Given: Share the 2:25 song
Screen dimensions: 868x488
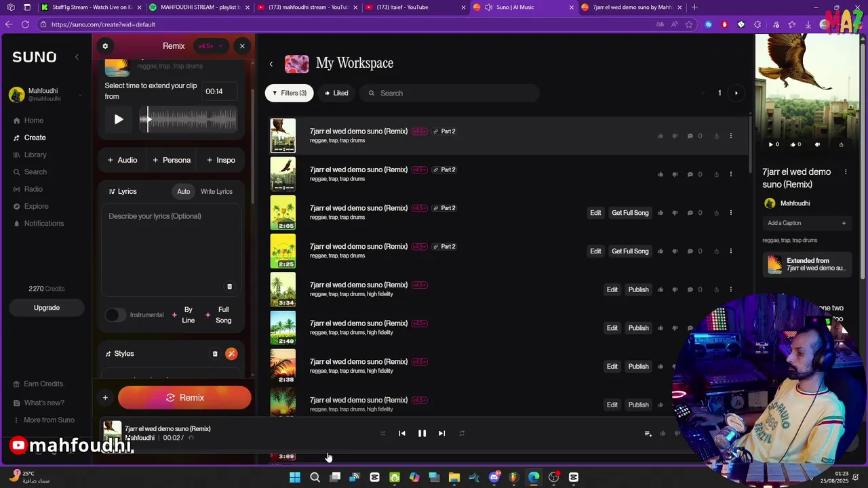Looking at the screenshot, I should (x=716, y=251).
